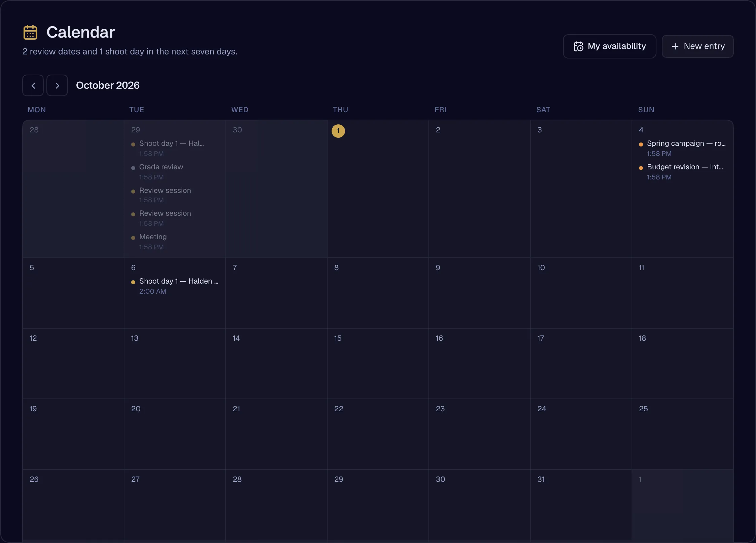
Task: Click the gray dot beside Grade review
Action: [x=133, y=168]
